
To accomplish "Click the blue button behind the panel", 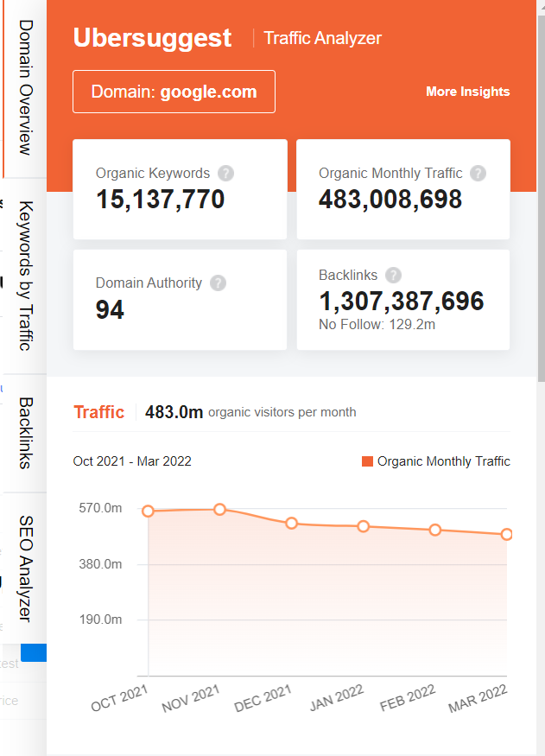I will 34,653.
